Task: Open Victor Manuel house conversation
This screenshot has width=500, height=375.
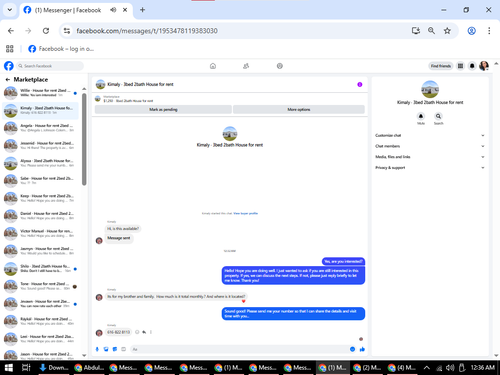Action: pyautogui.click(x=40, y=233)
